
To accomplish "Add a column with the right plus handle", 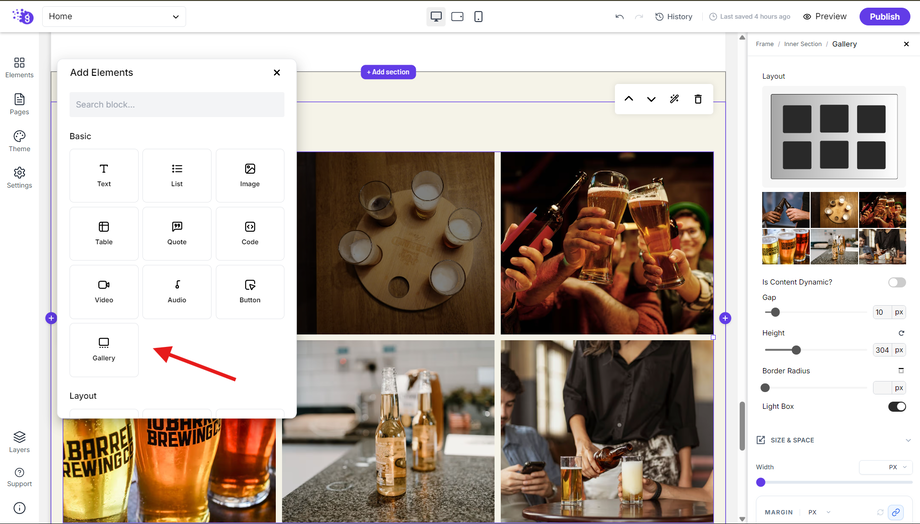I will (x=725, y=318).
